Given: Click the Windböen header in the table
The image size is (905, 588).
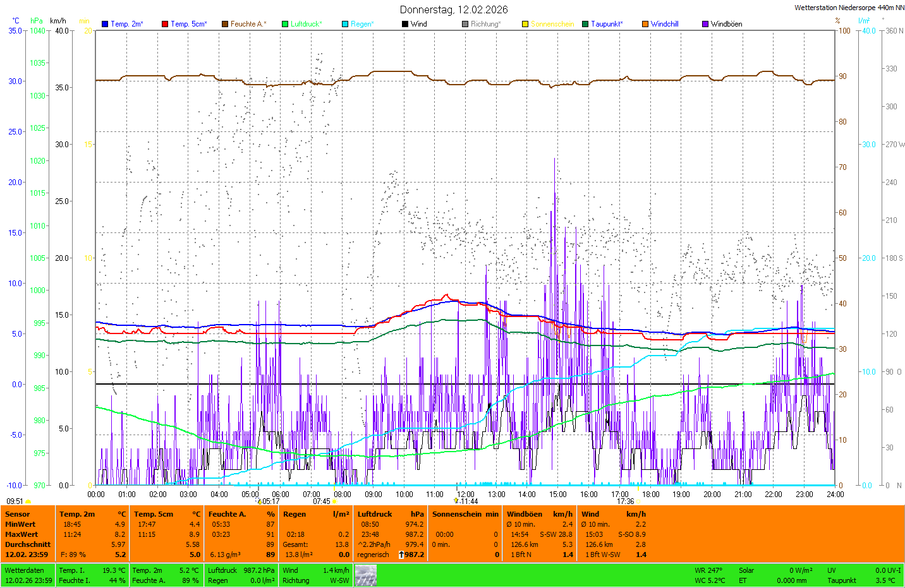Looking at the screenshot, I should [x=524, y=514].
